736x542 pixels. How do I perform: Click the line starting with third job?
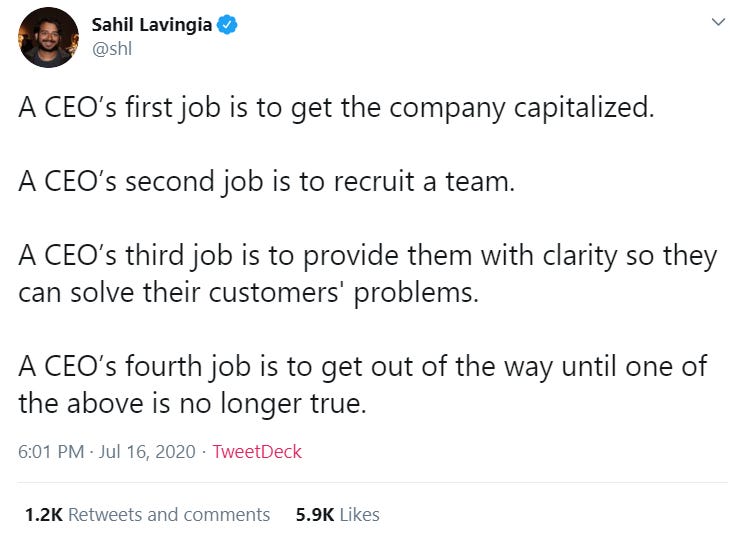tap(368, 257)
